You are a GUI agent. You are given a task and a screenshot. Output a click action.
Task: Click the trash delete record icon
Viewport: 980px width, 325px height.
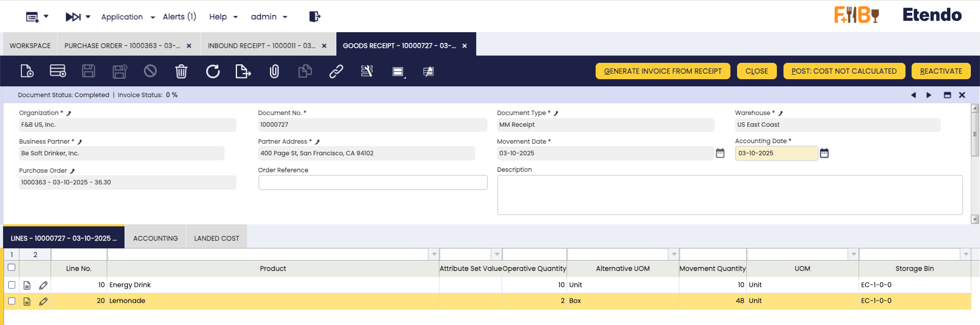181,71
